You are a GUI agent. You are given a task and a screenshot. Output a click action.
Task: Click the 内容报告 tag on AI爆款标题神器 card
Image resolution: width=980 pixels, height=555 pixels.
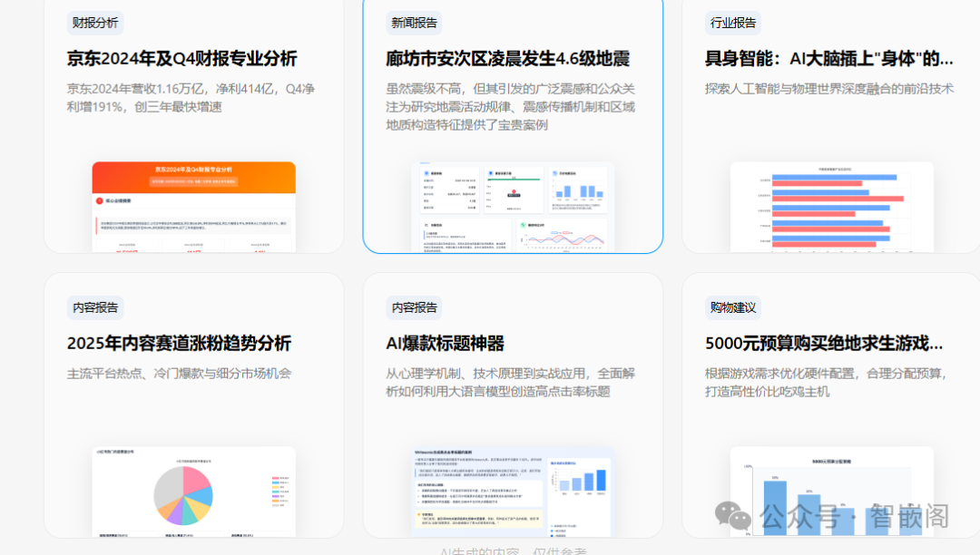[415, 307]
